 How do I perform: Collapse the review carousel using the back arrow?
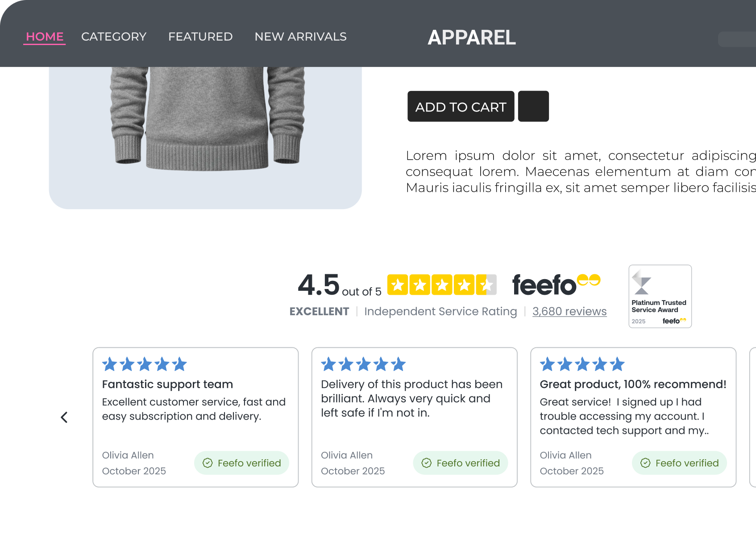[65, 417]
